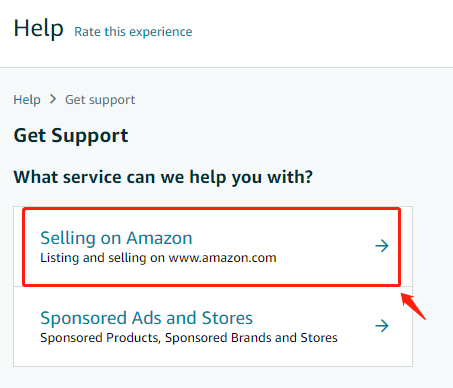Go back via the Help breadcrumb link
Image resolution: width=453 pixels, height=388 pixels.
(x=27, y=99)
